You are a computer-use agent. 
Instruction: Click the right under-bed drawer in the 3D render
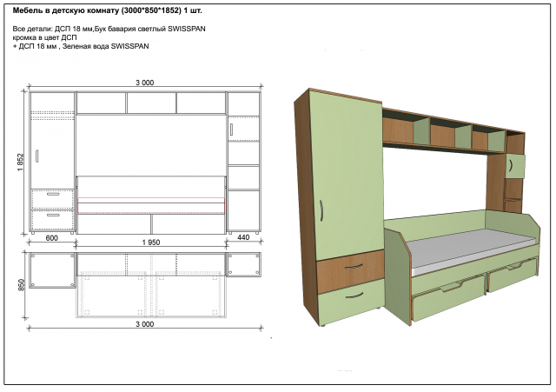(x=513, y=276)
